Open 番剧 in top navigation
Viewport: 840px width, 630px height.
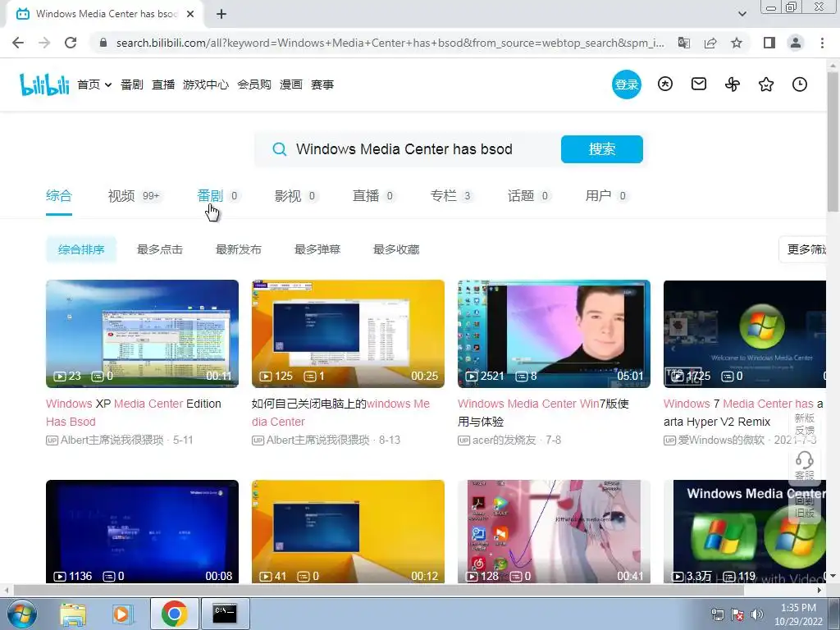[x=132, y=84]
